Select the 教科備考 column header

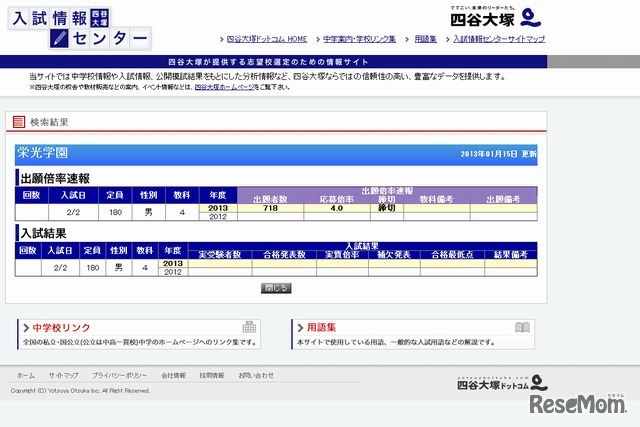[x=436, y=199]
